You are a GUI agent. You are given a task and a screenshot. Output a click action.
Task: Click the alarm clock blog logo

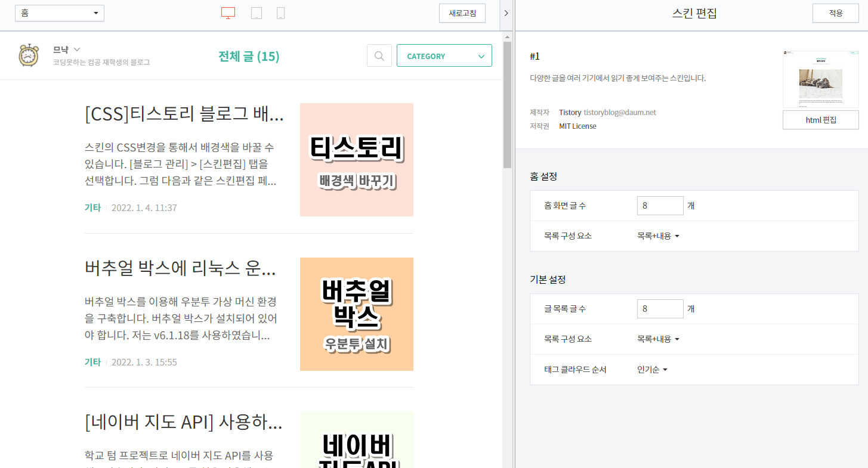click(x=28, y=55)
